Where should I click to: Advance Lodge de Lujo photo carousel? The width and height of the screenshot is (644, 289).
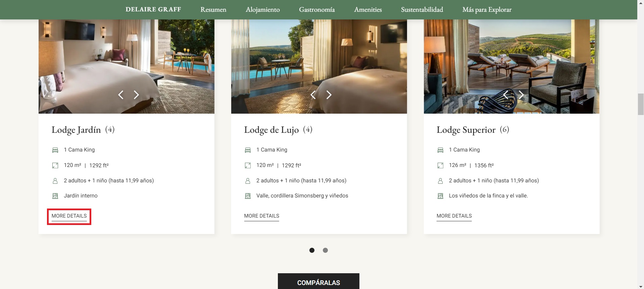(x=329, y=95)
